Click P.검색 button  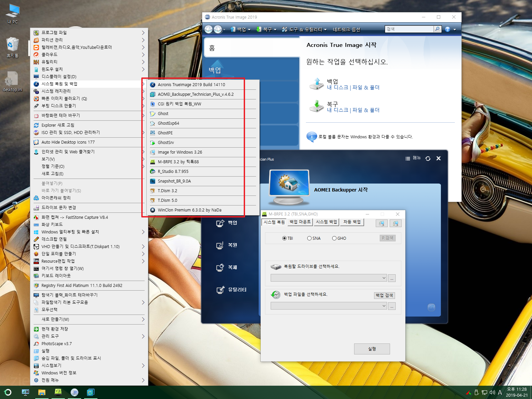pos(388,238)
